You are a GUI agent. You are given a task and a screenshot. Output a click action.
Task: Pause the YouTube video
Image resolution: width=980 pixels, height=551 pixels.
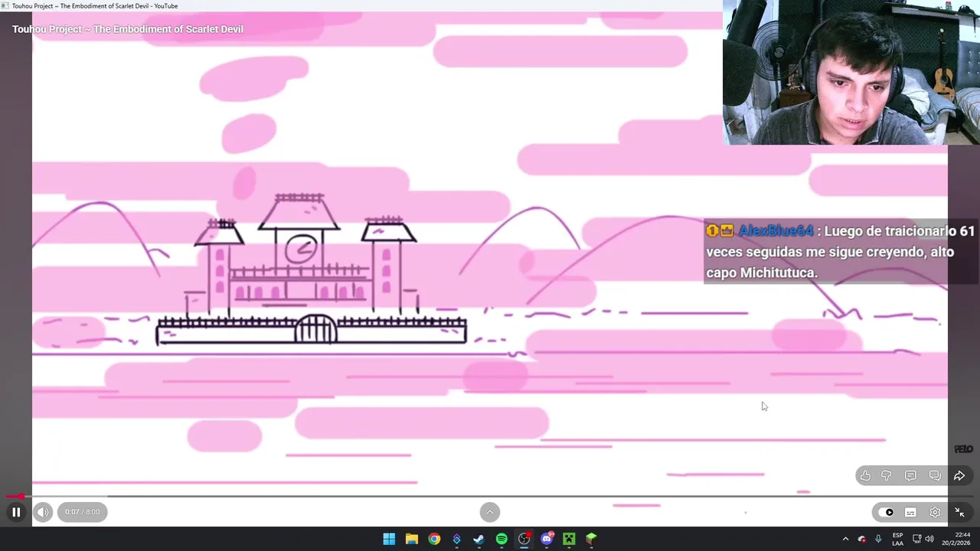click(16, 512)
